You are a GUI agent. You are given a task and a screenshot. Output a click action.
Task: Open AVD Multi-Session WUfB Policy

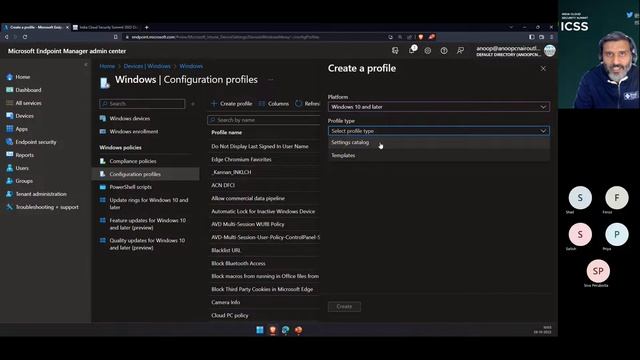(248, 224)
